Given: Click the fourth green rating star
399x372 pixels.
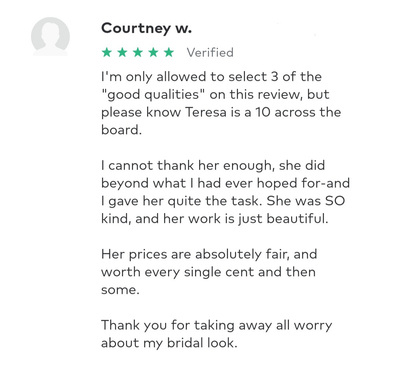Looking at the screenshot, I should [x=154, y=52].
